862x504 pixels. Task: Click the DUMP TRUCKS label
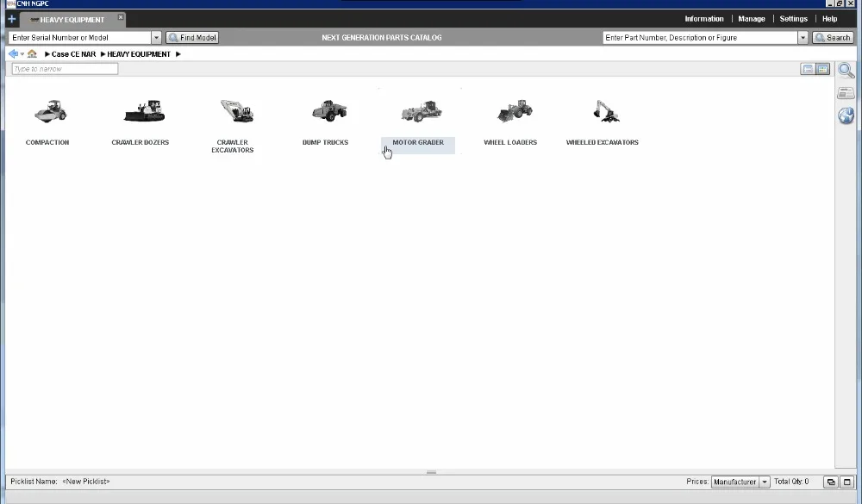(x=325, y=142)
